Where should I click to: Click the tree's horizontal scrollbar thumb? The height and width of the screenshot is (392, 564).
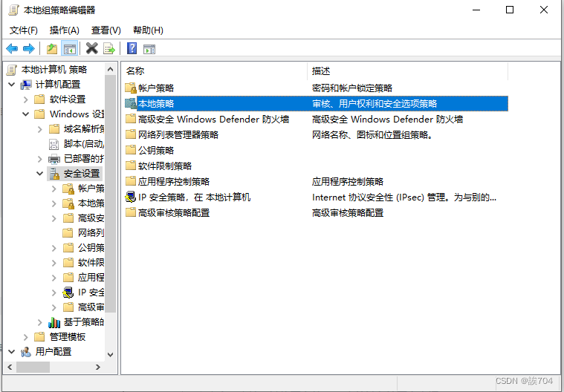pyautogui.click(x=33, y=367)
